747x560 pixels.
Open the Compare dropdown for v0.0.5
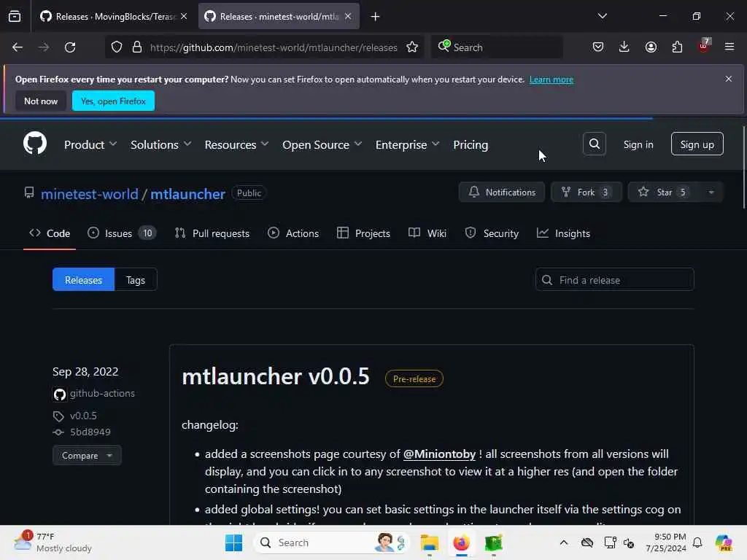tap(88, 456)
